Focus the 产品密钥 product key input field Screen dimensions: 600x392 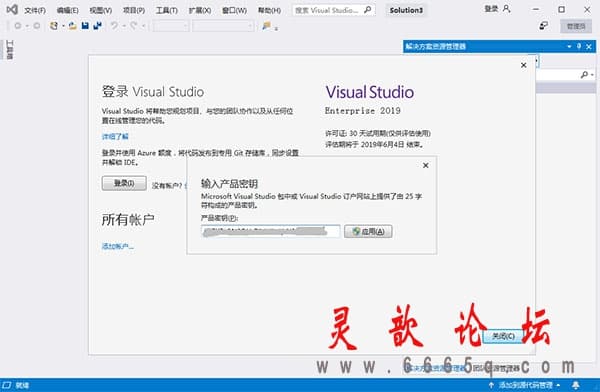coord(270,231)
